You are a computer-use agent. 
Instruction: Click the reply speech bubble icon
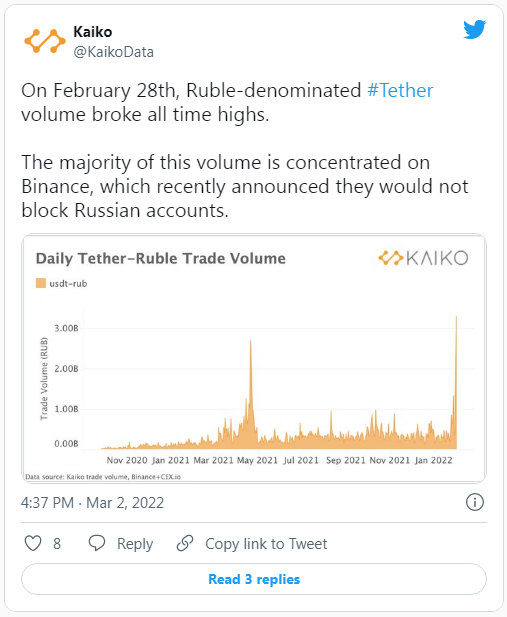tap(97, 543)
